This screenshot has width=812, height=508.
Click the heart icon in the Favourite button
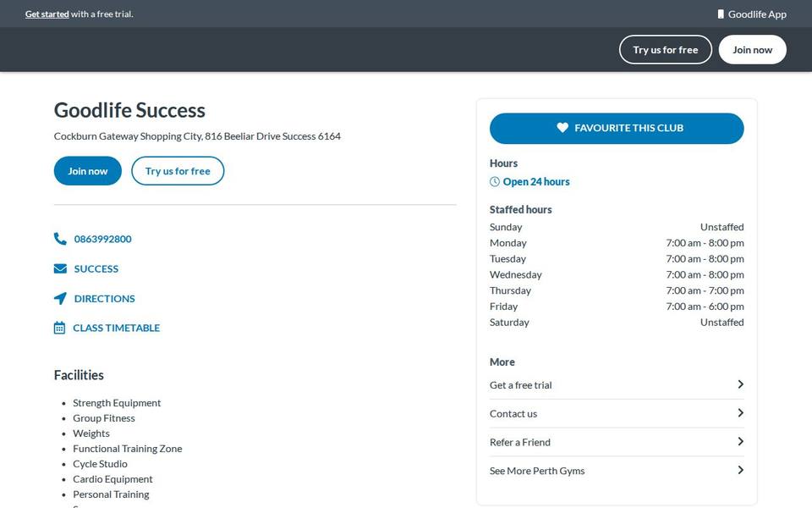562,128
